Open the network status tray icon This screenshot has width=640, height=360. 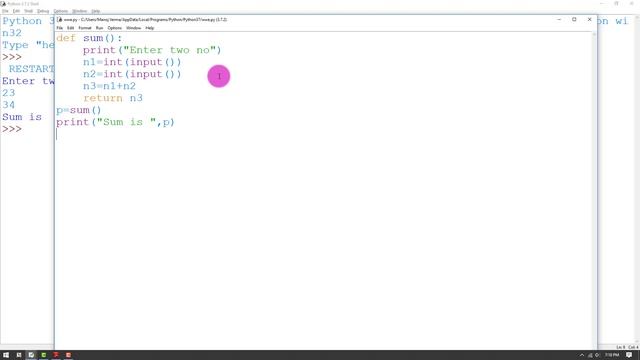(590, 355)
